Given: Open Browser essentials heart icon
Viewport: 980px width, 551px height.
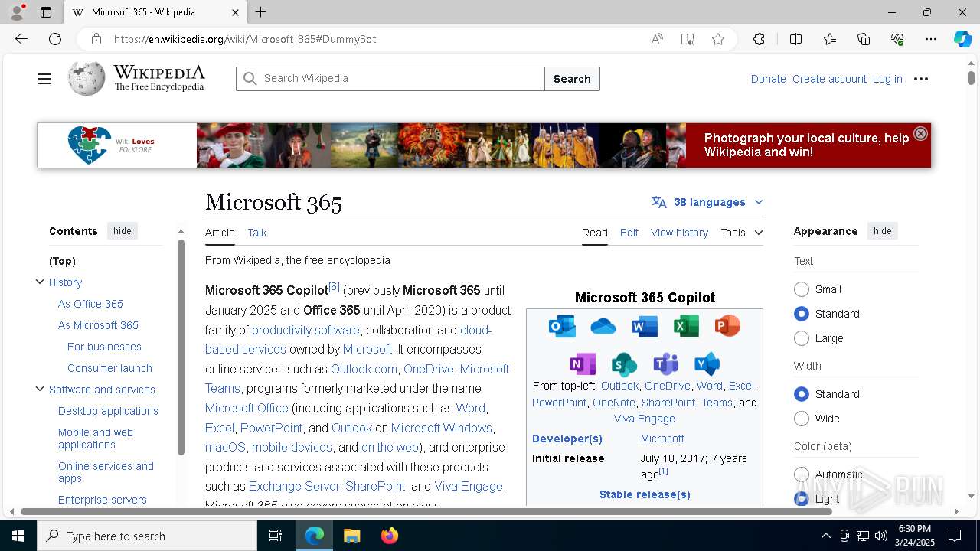Looking at the screenshot, I should [897, 39].
